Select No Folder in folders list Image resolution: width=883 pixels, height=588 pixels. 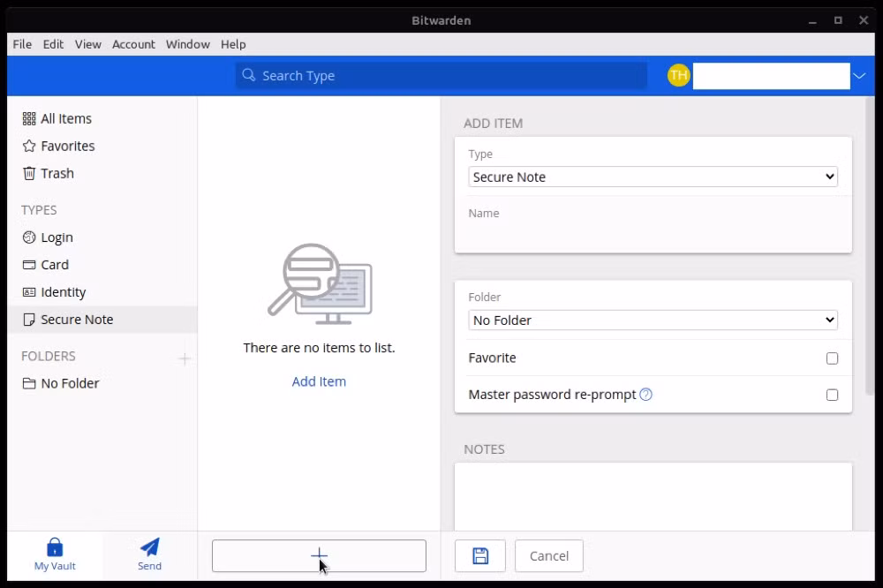pyautogui.click(x=102, y=383)
